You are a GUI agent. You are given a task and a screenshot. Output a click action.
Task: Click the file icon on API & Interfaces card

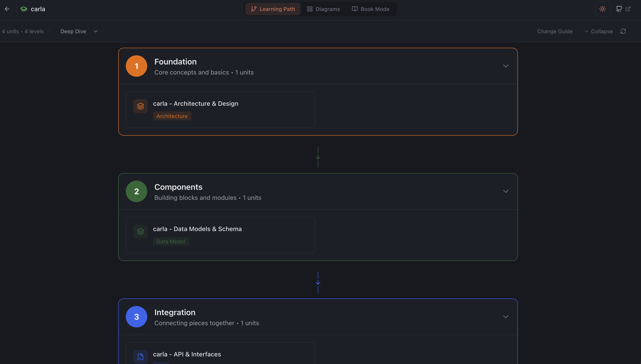[x=141, y=357]
